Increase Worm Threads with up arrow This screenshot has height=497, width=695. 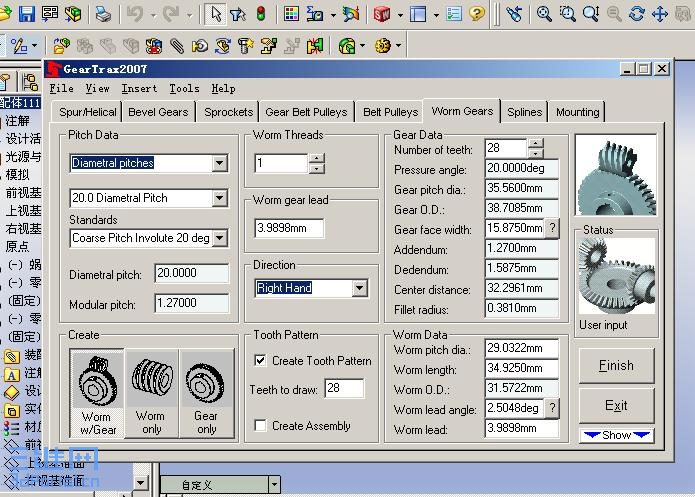316,158
